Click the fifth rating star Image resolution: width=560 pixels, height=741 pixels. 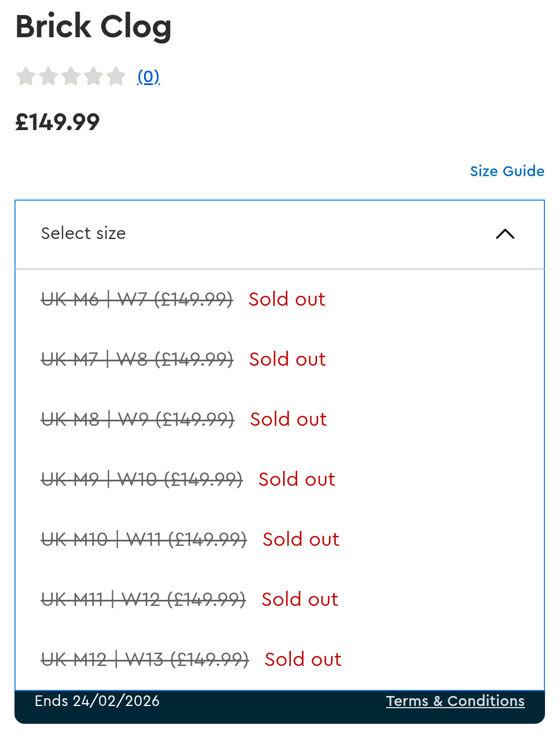(x=116, y=76)
